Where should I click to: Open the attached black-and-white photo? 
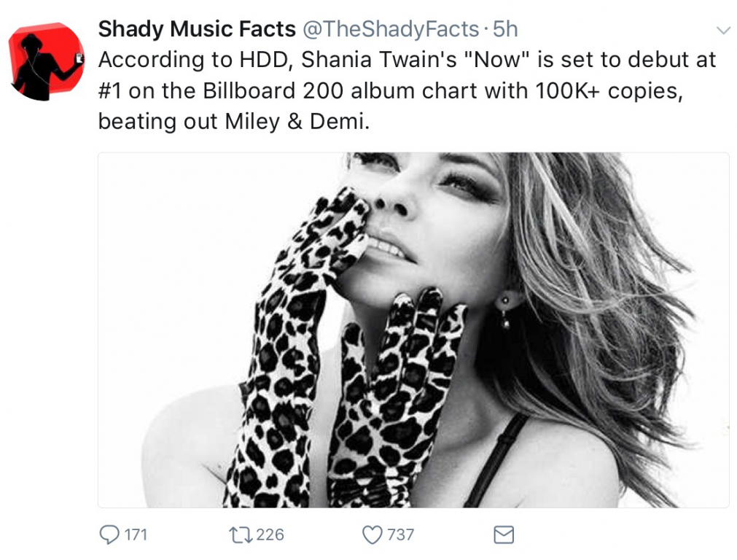pyautogui.click(x=413, y=330)
